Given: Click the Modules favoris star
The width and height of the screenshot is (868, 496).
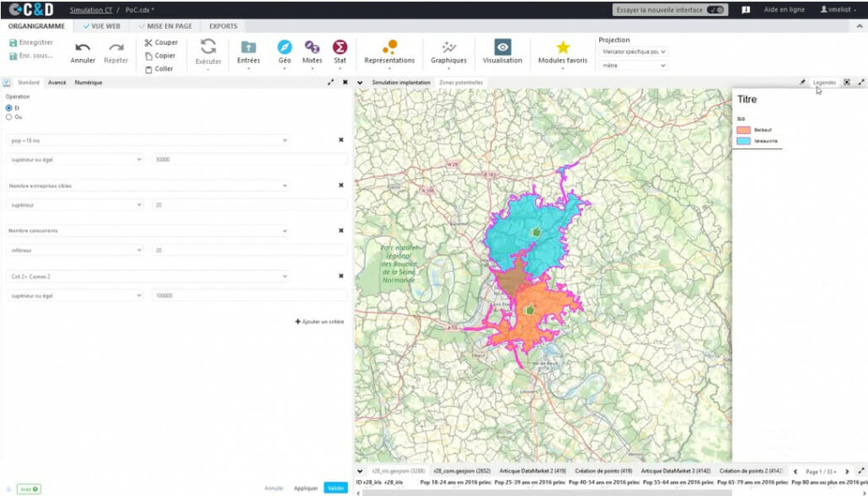Looking at the screenshot, I should (x=562, y=47).
